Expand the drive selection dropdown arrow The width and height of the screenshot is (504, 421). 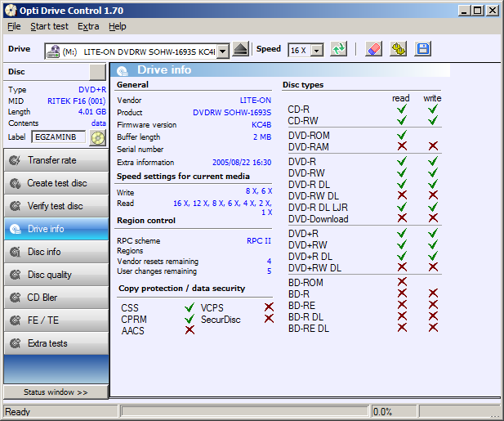pos(223,52)
